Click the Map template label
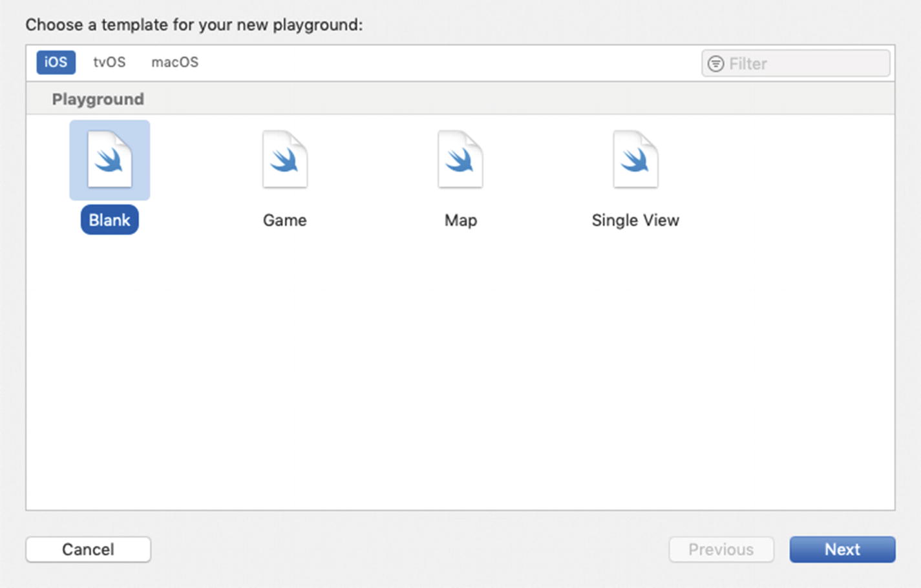Viewport: 921px width, 588px height. (x=461, y=220)
